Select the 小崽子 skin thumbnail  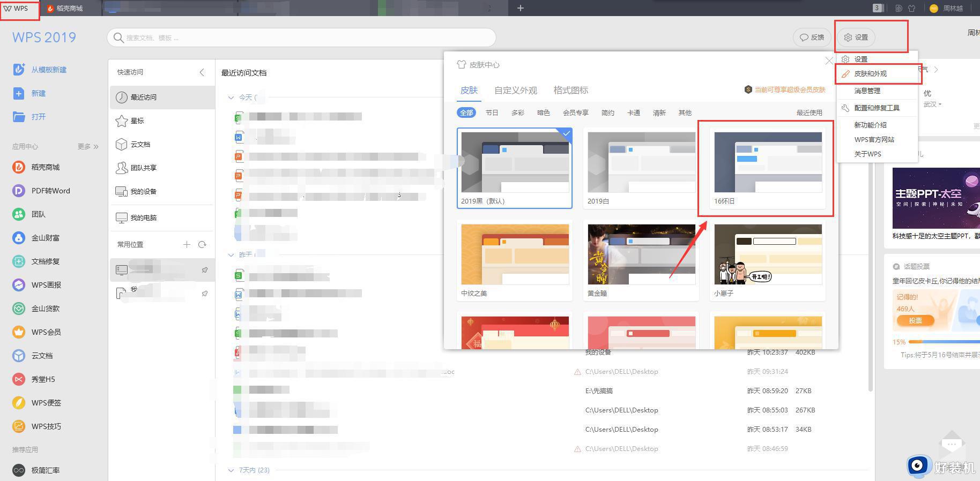pos(768,260)
